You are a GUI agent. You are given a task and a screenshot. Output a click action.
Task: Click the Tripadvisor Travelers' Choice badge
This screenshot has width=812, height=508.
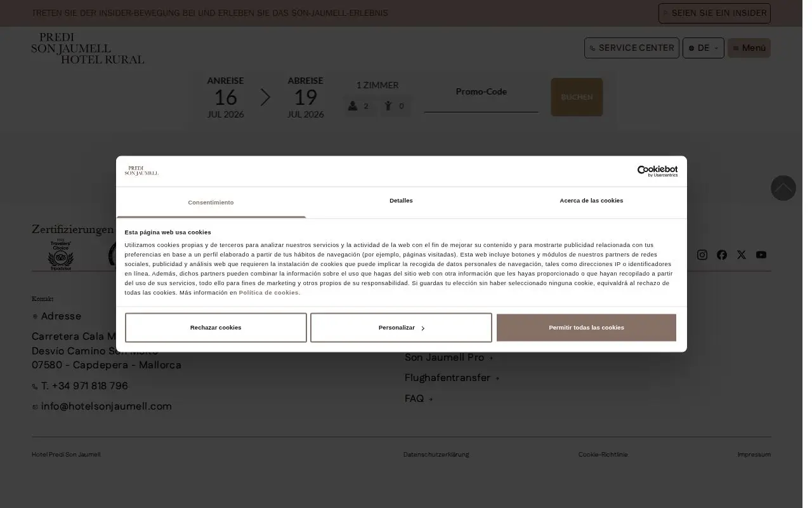click(61, 255)
